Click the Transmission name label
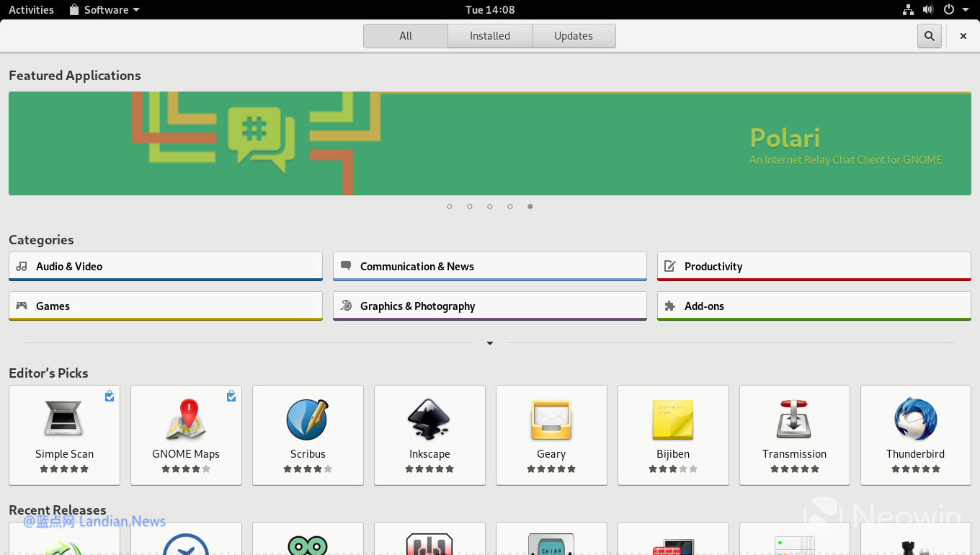 click(794, 454)
